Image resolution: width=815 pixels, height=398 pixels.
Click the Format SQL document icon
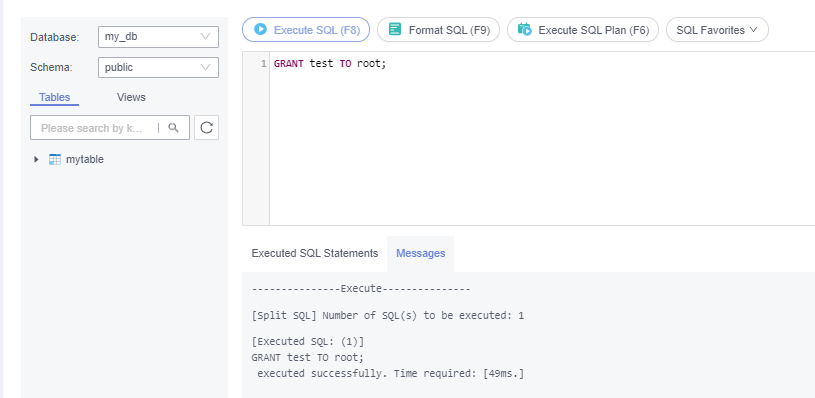[x=395, y=29]
